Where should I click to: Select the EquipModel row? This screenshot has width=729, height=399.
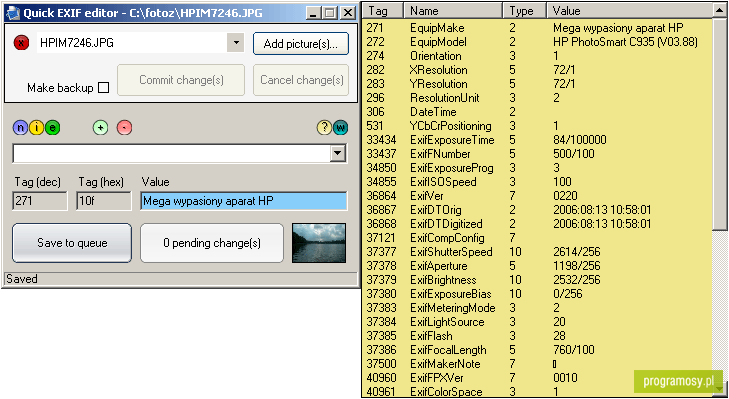(x=537, y=42)
